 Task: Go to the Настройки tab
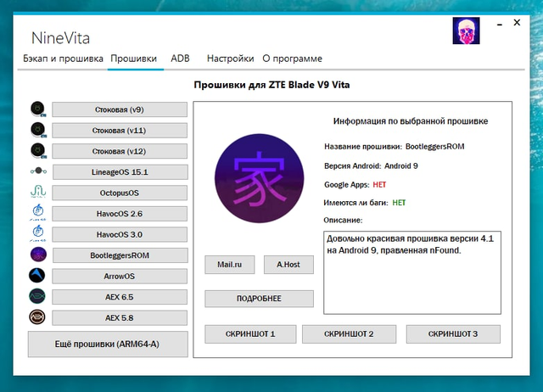point(230,59)
